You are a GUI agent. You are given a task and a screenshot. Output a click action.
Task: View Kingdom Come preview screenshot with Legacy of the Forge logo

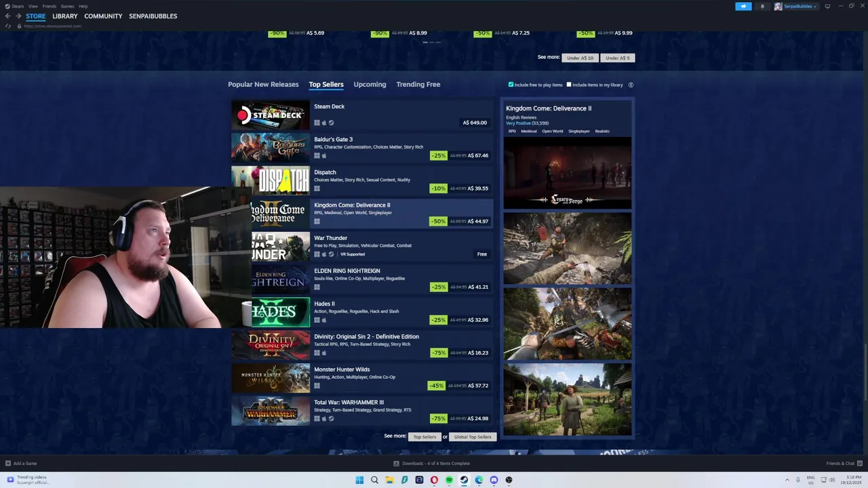point(568,173)
